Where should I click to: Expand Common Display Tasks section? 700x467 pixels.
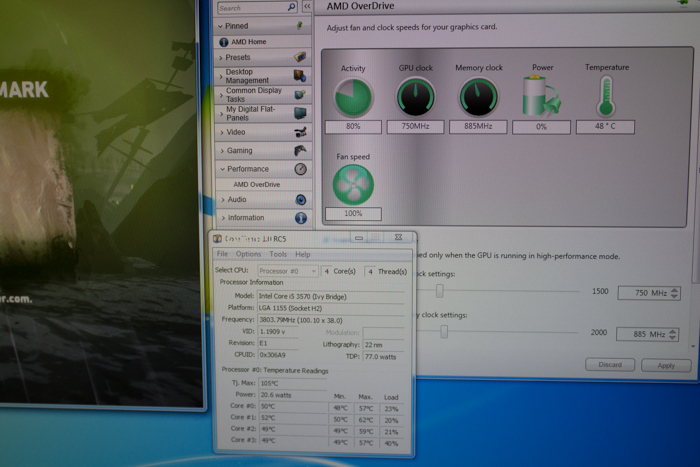(x=221, y=95)
